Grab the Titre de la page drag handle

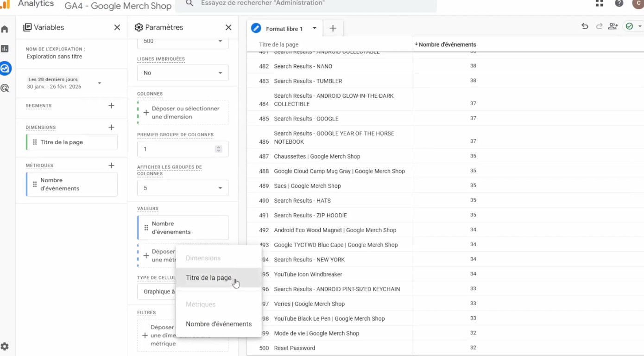(x=35, y=142)
